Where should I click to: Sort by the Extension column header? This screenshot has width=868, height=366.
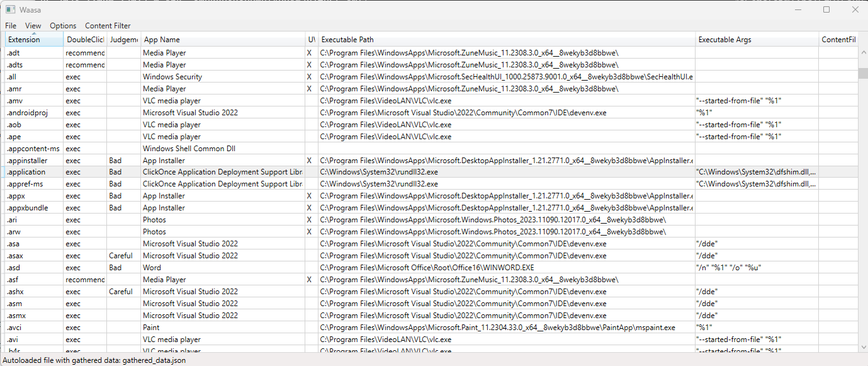click(x=34, y=40)
